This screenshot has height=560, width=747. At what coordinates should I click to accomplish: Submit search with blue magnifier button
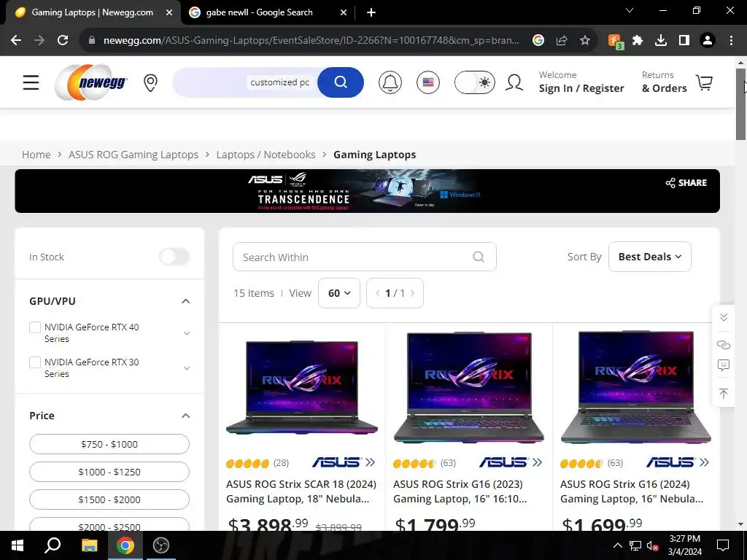pos(341,82)
